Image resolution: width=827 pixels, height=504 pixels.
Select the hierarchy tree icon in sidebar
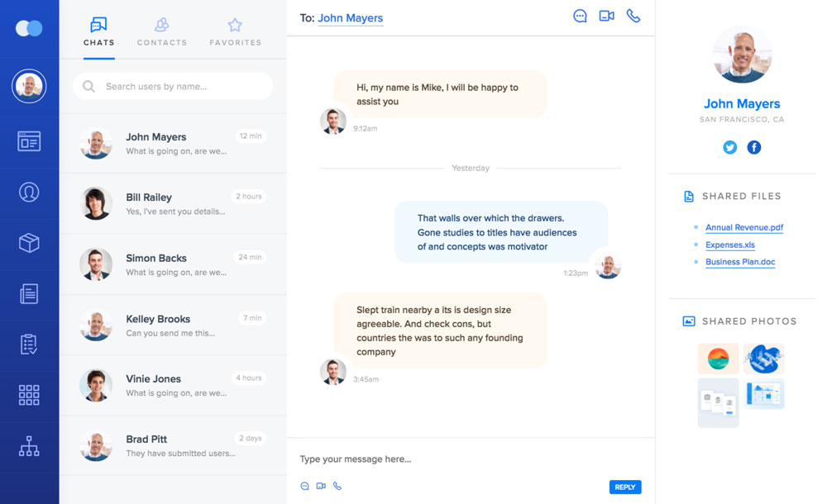tap(29, 446)
